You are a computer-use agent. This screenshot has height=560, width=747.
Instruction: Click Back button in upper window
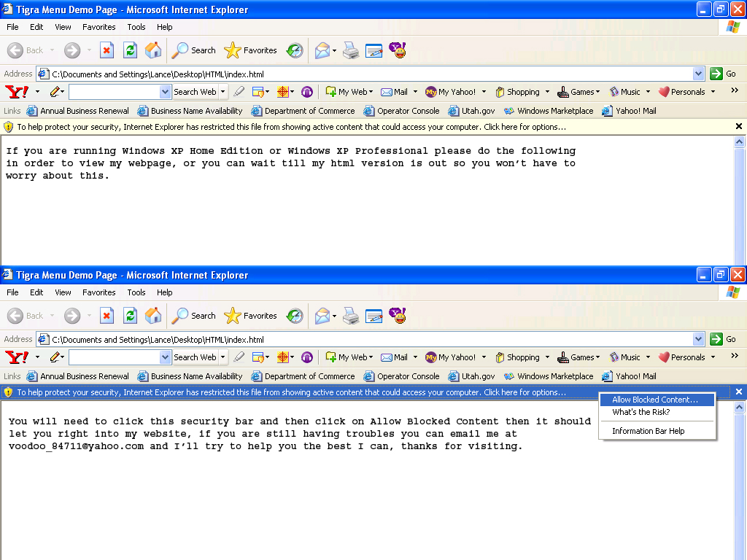pos(26,50)
